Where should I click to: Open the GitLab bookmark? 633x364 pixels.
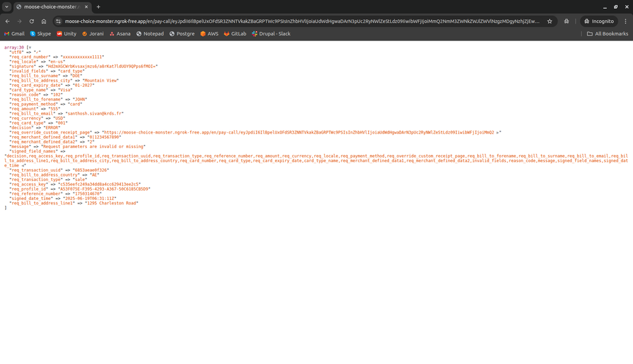pyautogui.click(x=234, y=34)
